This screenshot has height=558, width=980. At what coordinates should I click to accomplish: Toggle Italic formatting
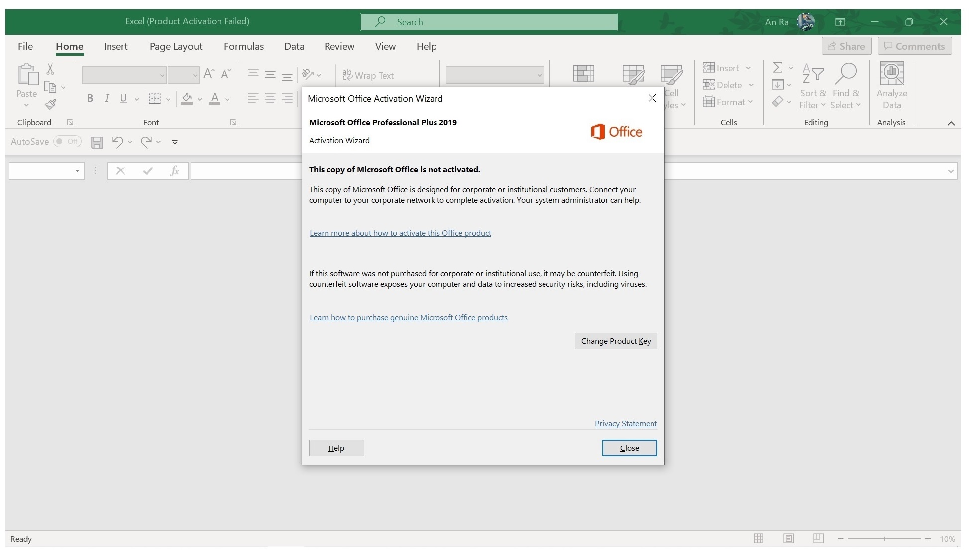pyautogui.click(x=107, y=98)
